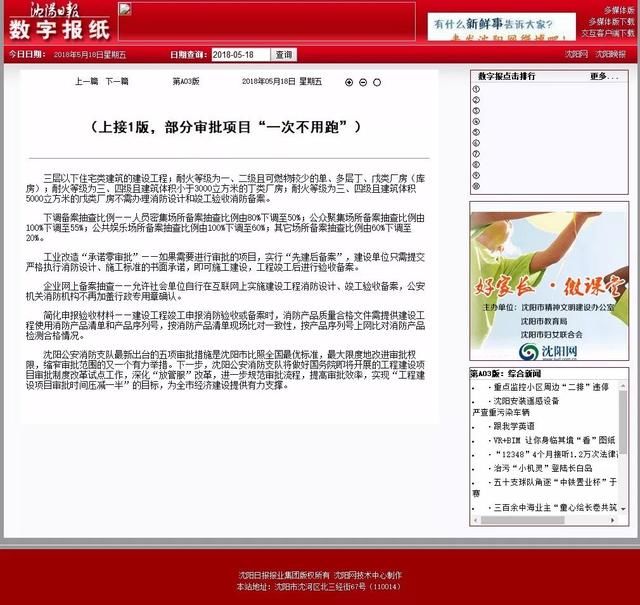Click the news list scroll up arrow
The image size is (640, 605).
623,385
